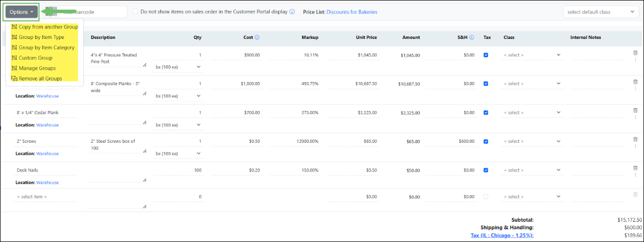The image size is (644, 242).
Task: Choose 'Remove all Groups' menu item
Action: 36,78
